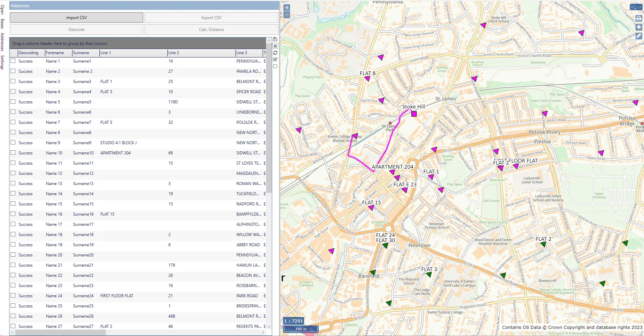Image resolution: width=644 pixels, height=336 pixels.
Task: Tick the checkbox for Name 3 row
Action: (x=13, y=81)
